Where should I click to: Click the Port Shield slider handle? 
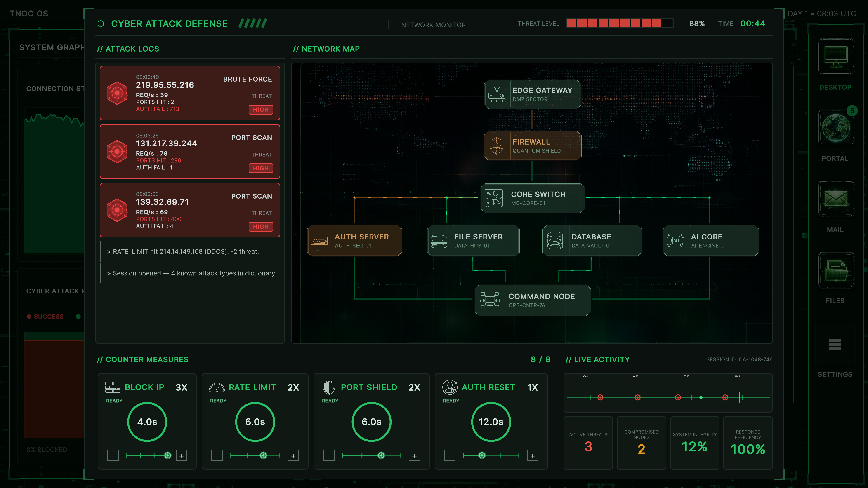coord(381,455)
